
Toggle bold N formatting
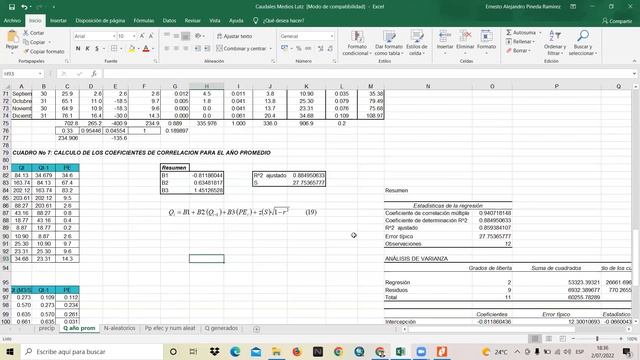tap(78, 49)
